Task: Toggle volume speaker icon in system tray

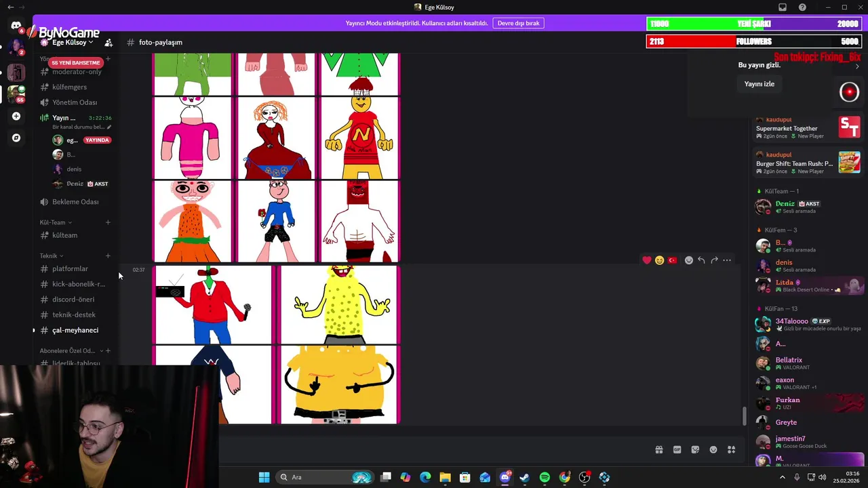Action: tap(823, 477)
